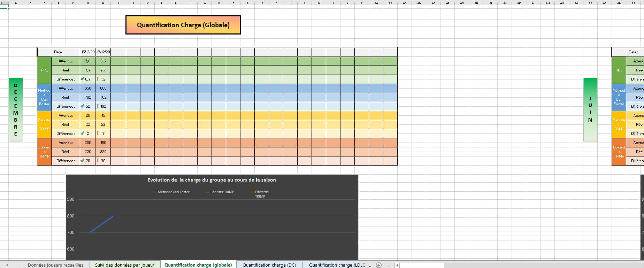Select Carl Foster Réel 702 under 17/12/20

tap(103, 97)
